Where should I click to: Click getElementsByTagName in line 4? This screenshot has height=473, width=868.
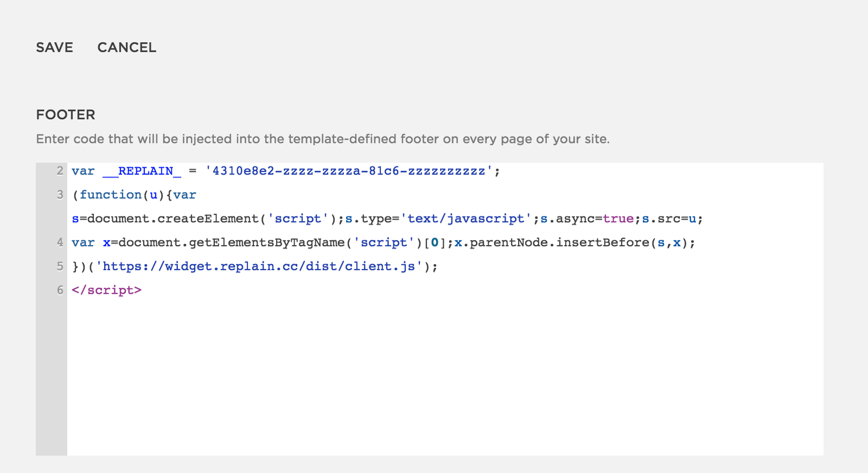click(x=267, y=242)
